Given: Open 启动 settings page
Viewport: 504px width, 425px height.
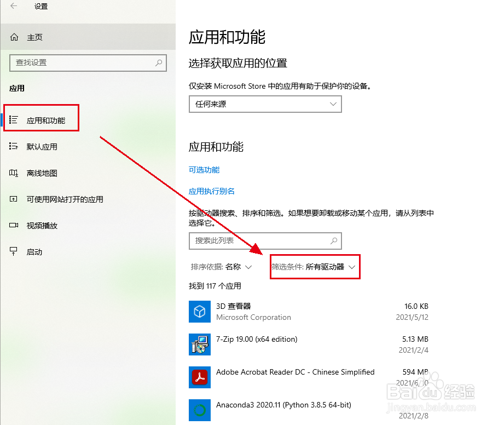Looking at the screenshot, I should (x=88, y=252).
